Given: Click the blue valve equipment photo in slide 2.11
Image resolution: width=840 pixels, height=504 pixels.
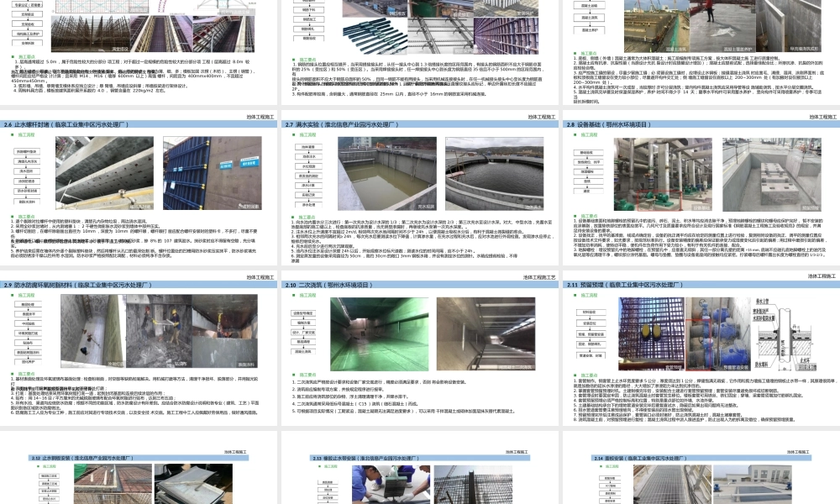Looking at the screenshot, I should (718, 334).
